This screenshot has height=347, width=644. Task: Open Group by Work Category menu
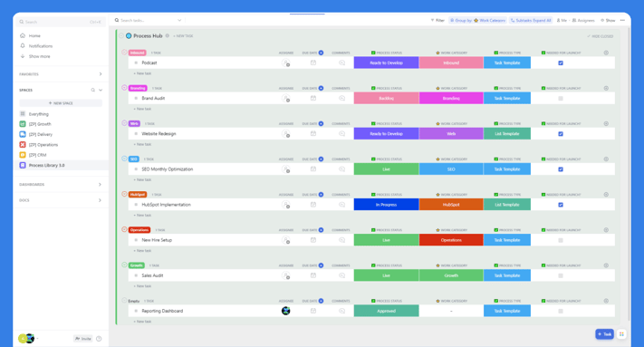pyautogui.click(x=477, y=20)
